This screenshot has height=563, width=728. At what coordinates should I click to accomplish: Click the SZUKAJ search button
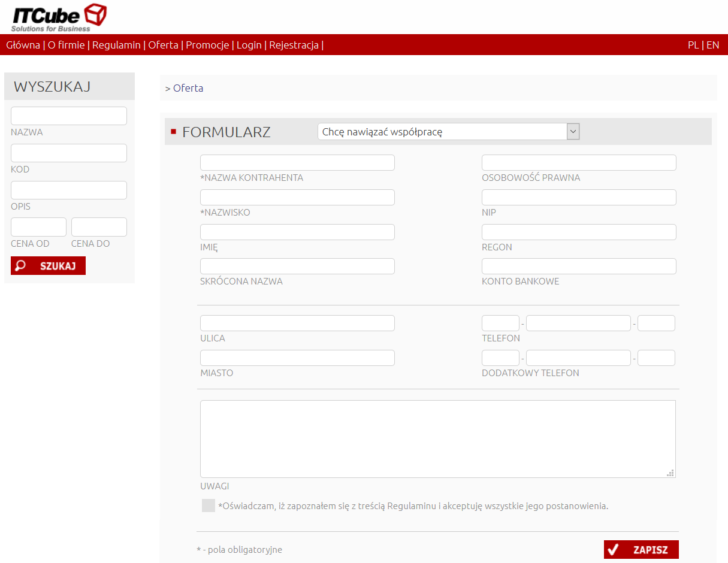click(x=48, y=266)
